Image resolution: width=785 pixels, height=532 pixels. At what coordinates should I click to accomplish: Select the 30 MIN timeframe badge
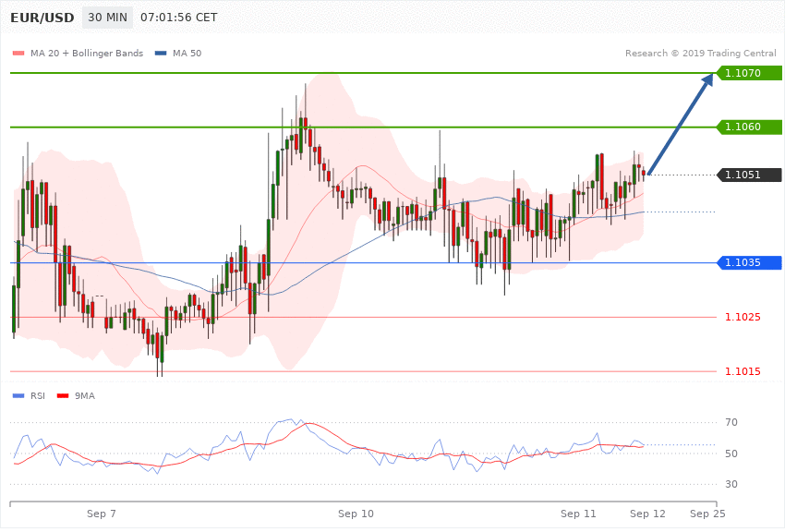tap(107, 17)
